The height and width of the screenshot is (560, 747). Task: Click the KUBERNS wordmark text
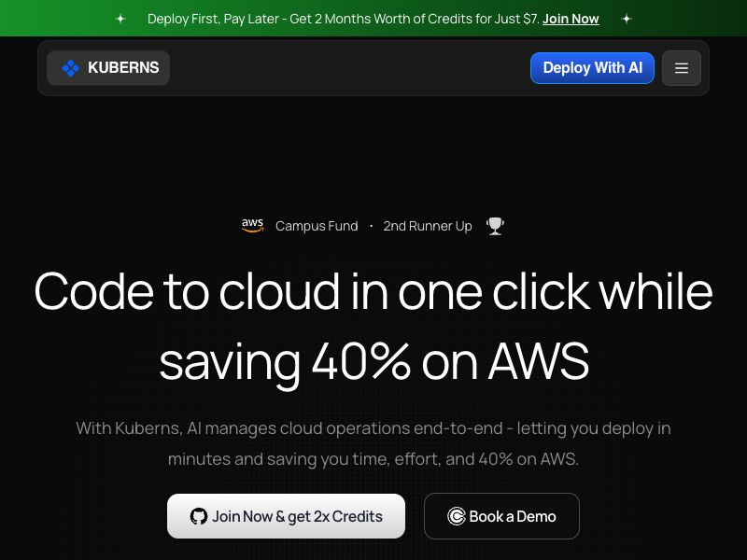coord(123,67)
